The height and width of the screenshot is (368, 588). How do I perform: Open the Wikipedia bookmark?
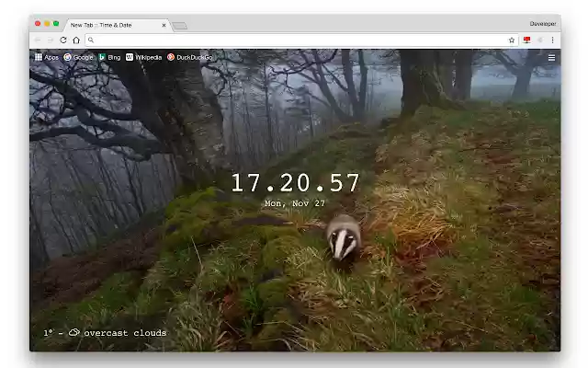tap(143, 57)
